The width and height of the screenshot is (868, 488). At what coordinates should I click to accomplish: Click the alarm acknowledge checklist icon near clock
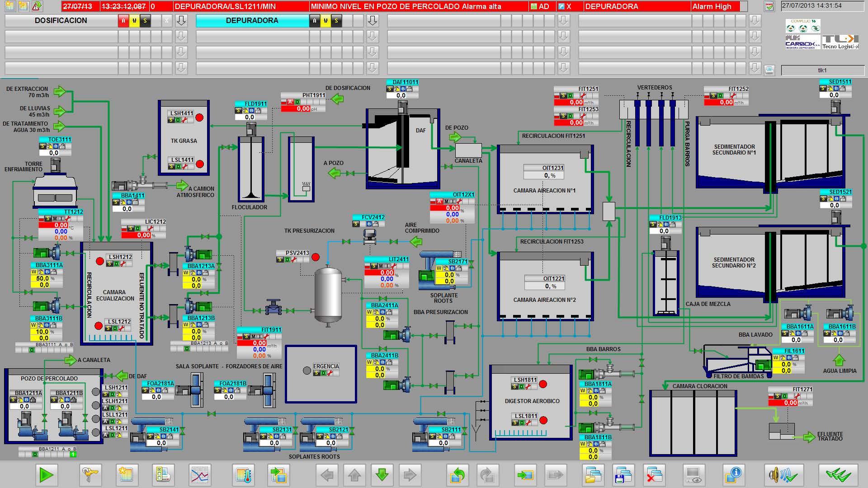pos(769,6)
